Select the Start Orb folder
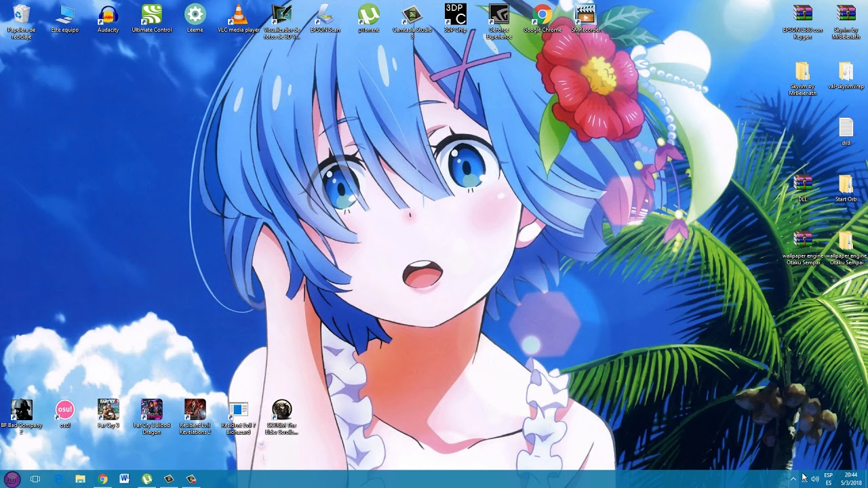This screenshot has height=488, width=868. (x=846, y=188)
